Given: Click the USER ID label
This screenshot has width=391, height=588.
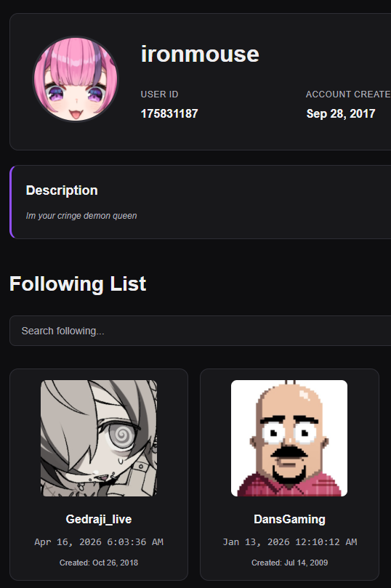Looking at the screenshot, I should click(x=159, y=94).
